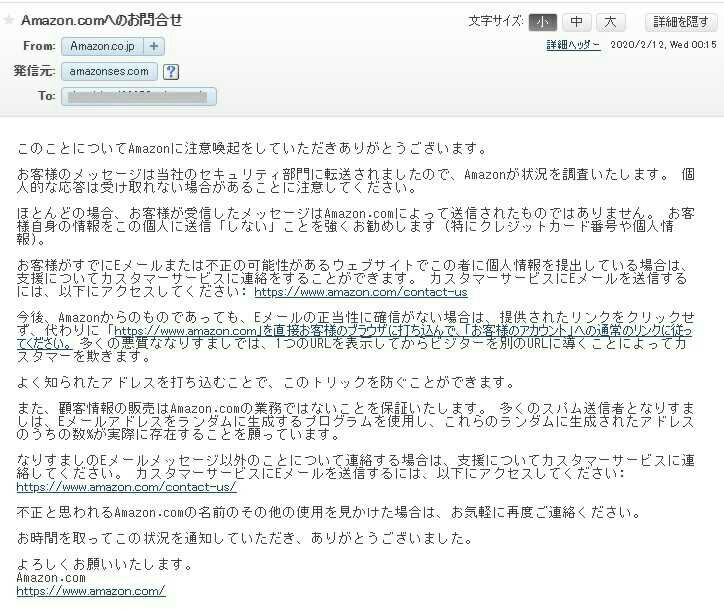Click the 詳細を隠す button
The width and height of the screenshot is (724, 611).
pos(681,22)
